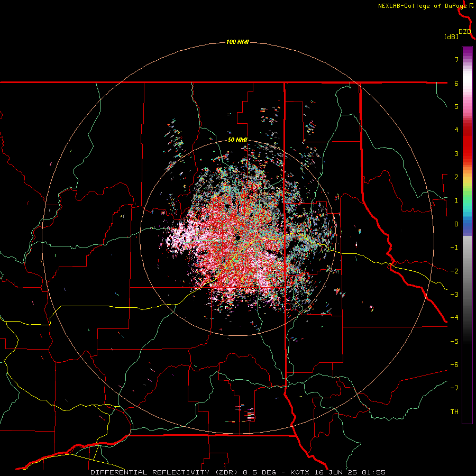Click the DZD product label

(x=465, y=32)
